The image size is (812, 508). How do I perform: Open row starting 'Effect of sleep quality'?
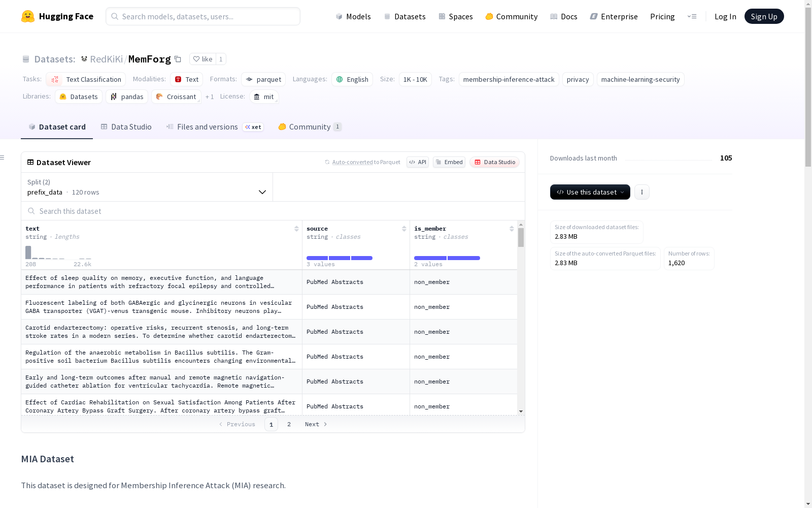click(269, 282)
